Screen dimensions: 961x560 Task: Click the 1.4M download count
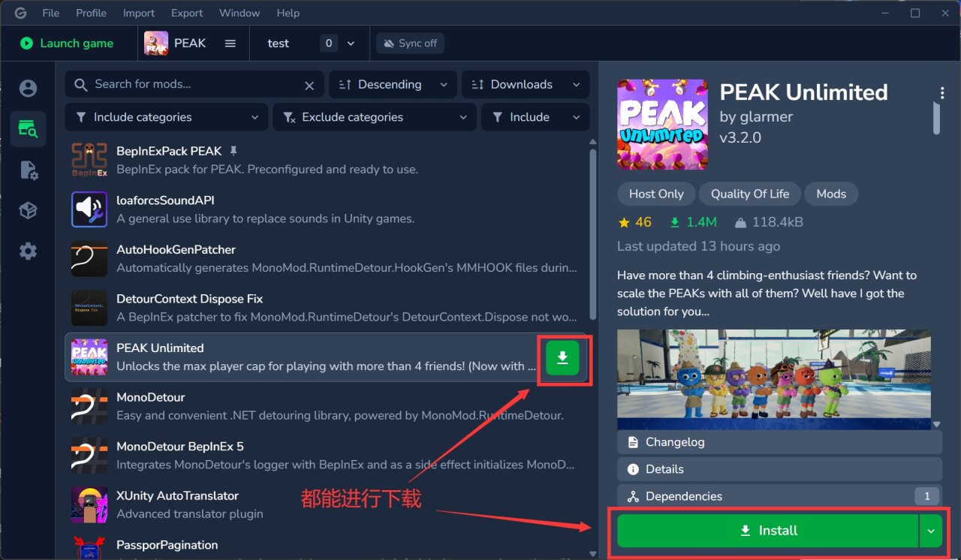[x=693, y=222]
